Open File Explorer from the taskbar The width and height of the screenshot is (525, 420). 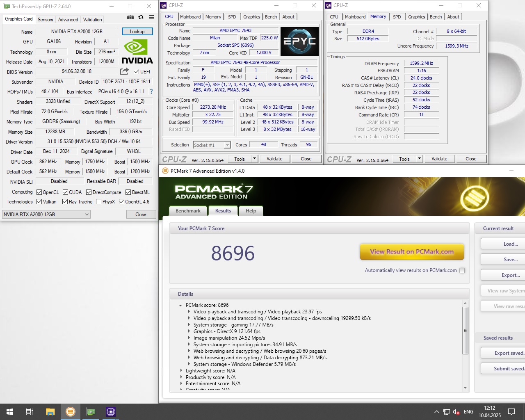[x=50, y=412]
